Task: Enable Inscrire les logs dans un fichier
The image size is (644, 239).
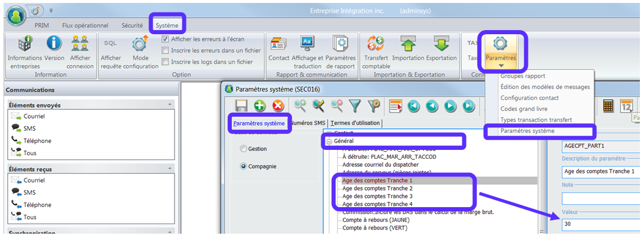Action: (166, 61)
